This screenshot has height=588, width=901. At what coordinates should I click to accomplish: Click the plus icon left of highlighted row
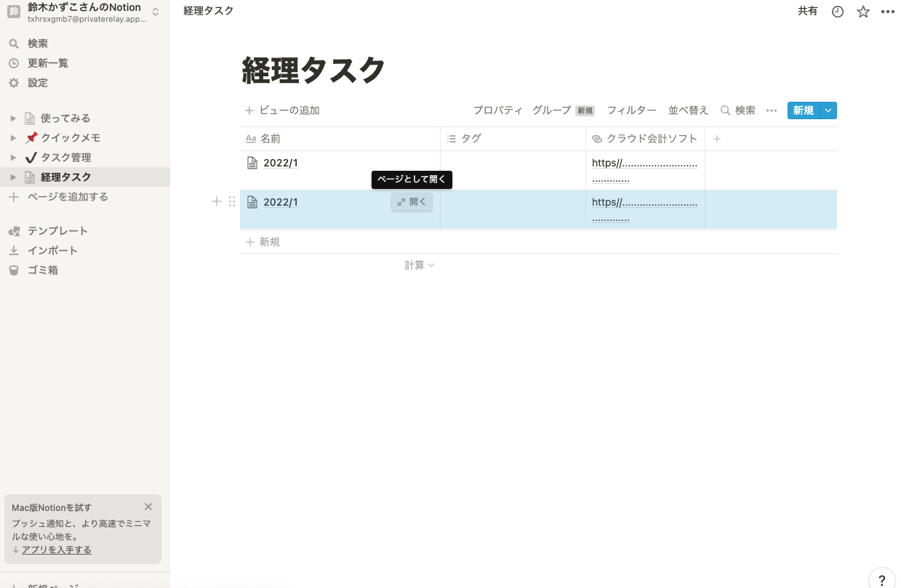216,202
